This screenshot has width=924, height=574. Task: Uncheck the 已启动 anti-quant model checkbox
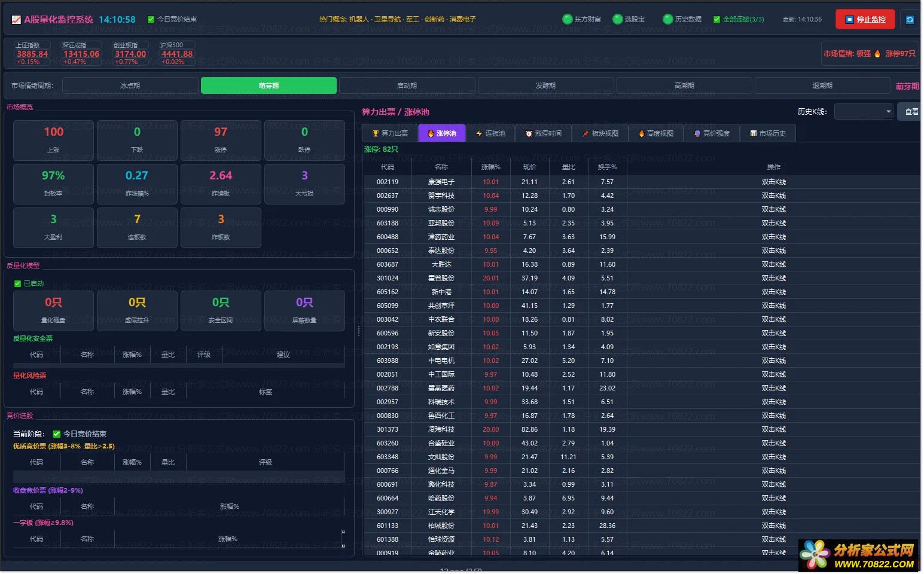[17, 283]
